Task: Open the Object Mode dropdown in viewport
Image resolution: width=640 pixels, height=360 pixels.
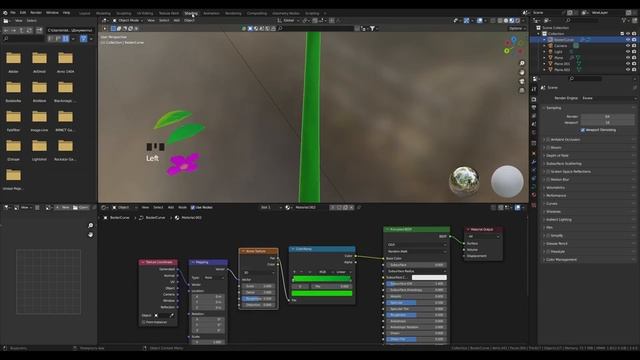Action: coord(128,20)
